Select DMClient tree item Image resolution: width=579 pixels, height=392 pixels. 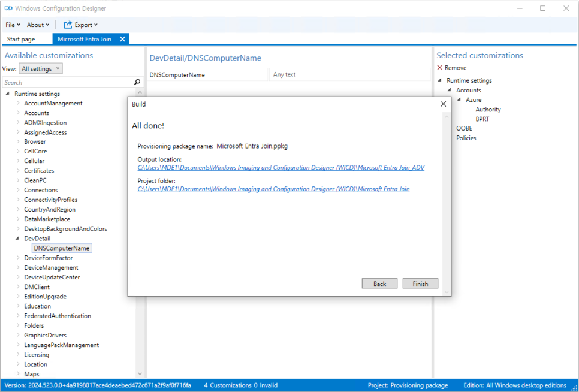(37, 287)
